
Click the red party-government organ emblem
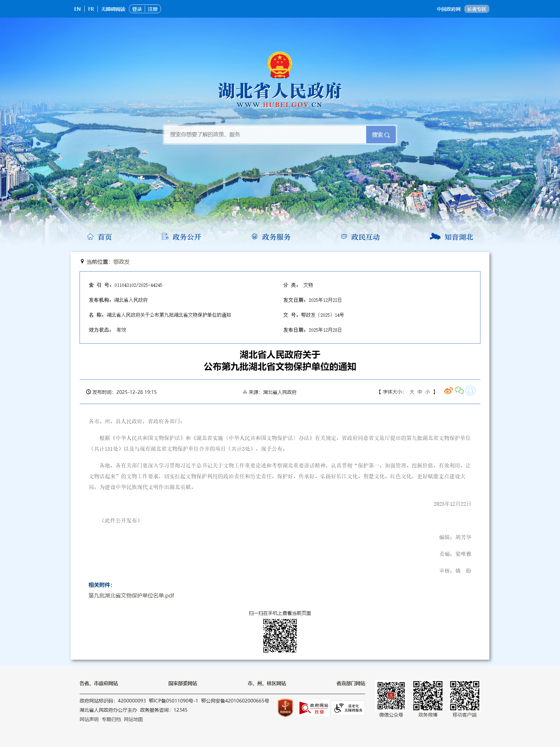[x=285, y=708]
